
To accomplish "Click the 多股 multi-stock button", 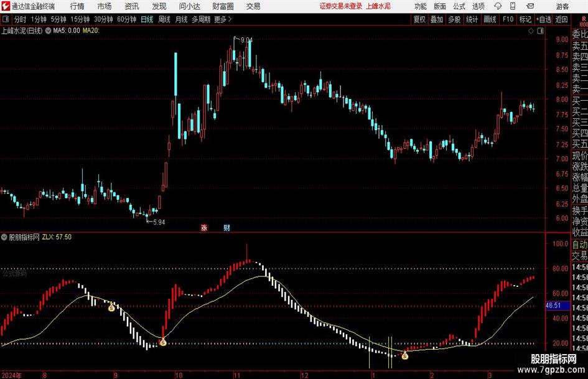I will pos(454,19).
